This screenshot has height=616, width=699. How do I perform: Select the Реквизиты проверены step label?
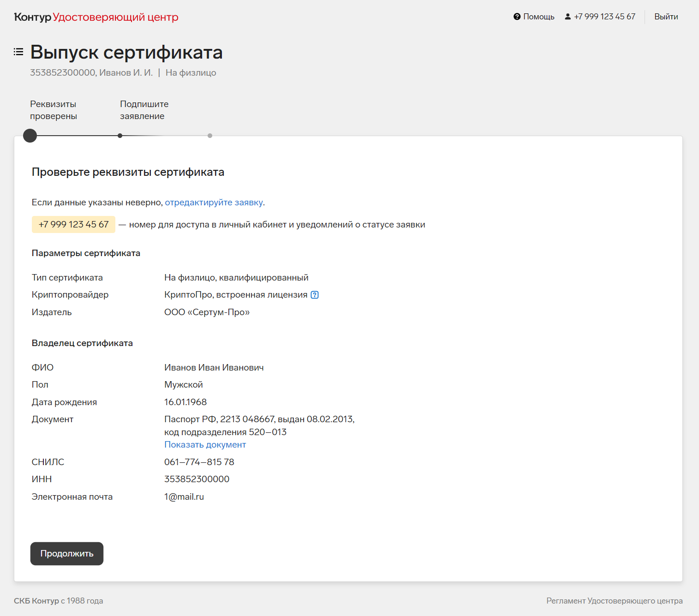tap(54, 110)
